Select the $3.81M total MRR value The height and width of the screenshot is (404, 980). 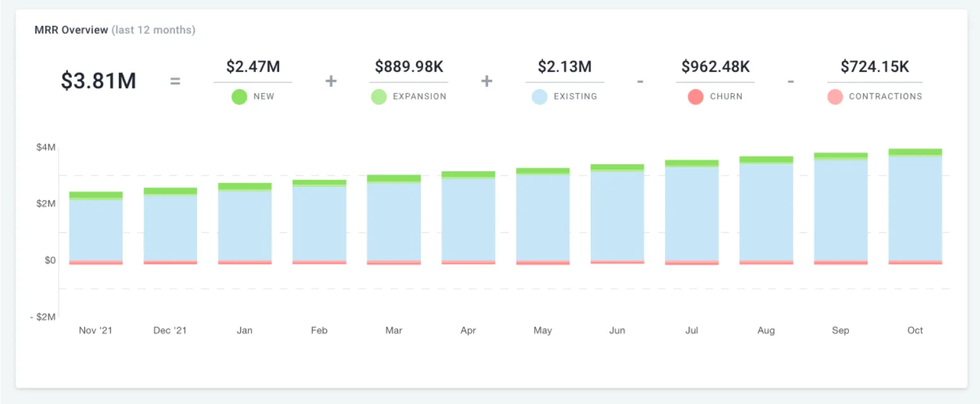(x=98, y=81)
